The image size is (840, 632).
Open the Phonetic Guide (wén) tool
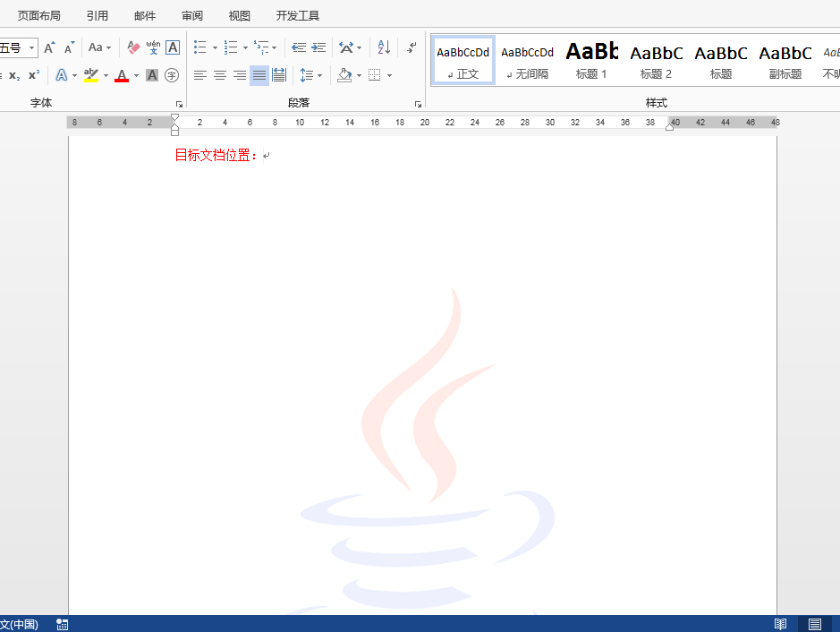pos(153,47)
